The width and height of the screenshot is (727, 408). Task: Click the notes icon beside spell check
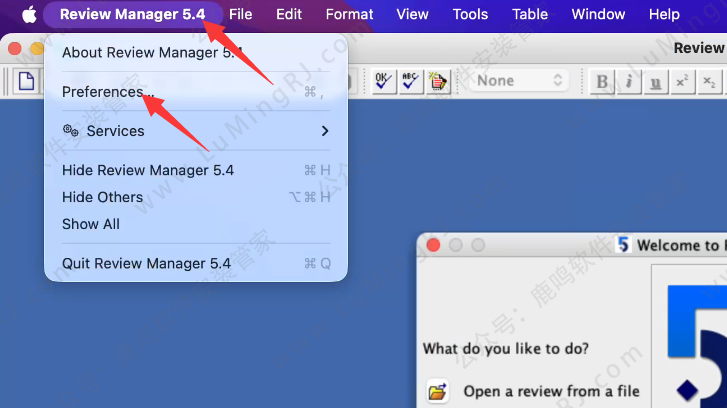[437, 81]
